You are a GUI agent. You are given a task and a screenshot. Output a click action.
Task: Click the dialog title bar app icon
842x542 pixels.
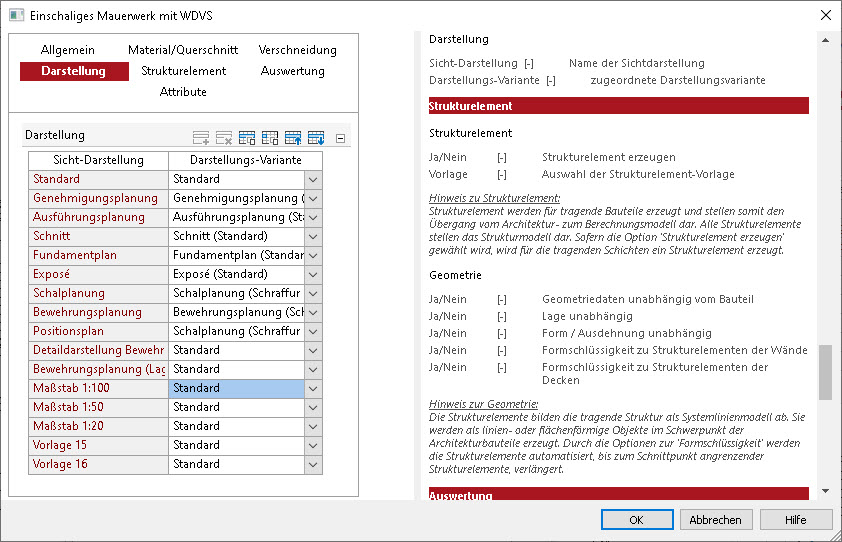[x=17, y=15]
